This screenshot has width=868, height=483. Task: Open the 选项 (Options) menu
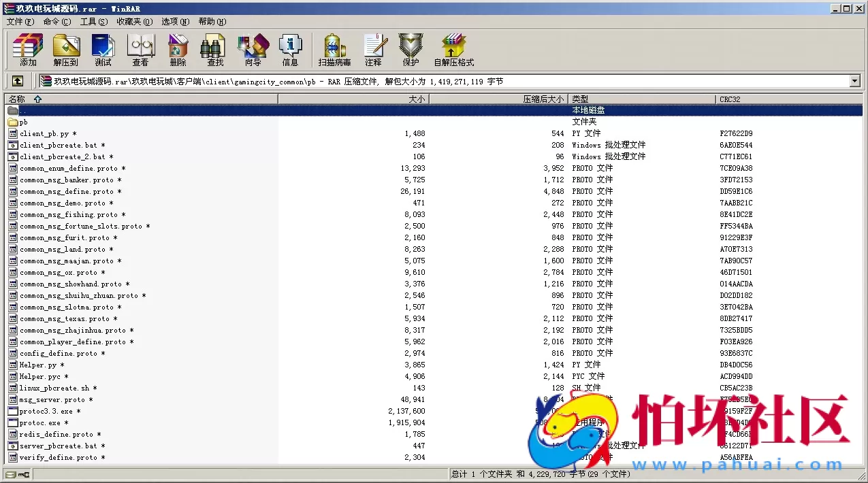tap(174, 21)
